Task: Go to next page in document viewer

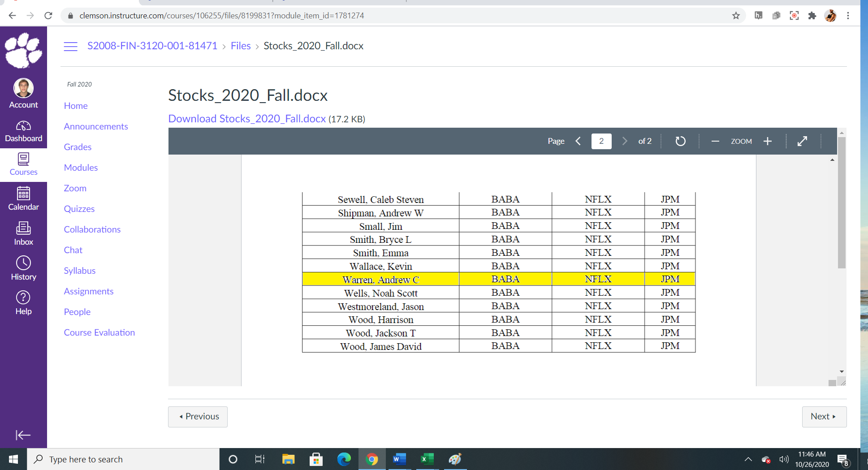Action: point(625,141)
